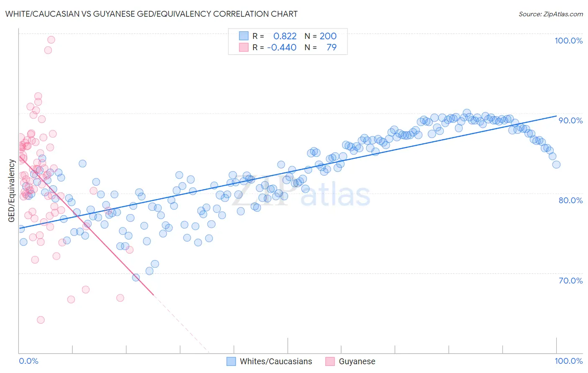Image resolution: width=588 pixels, height=373 pixels.
Task: Click the 0.0% x-axis label
Action: click(x=29, y=361)
